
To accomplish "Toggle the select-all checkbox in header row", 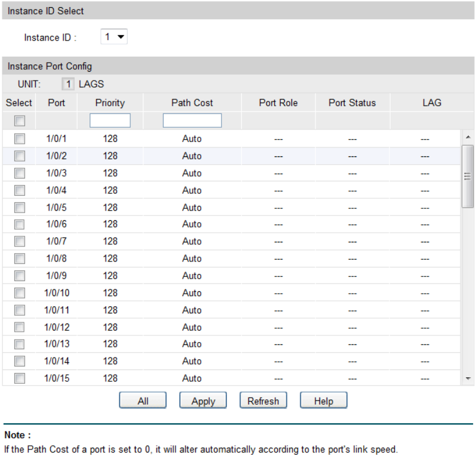I will pyautogui.click(x=20, y=121).
